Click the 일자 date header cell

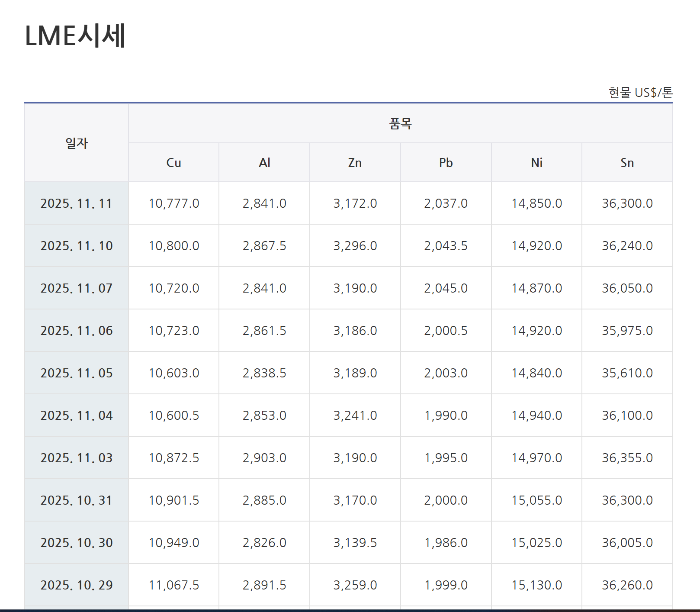pyautogui.click(x=77, y=143)
